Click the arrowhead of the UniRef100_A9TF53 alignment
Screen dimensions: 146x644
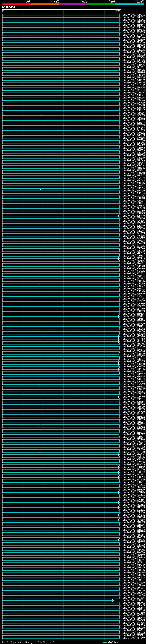(119, 339)
